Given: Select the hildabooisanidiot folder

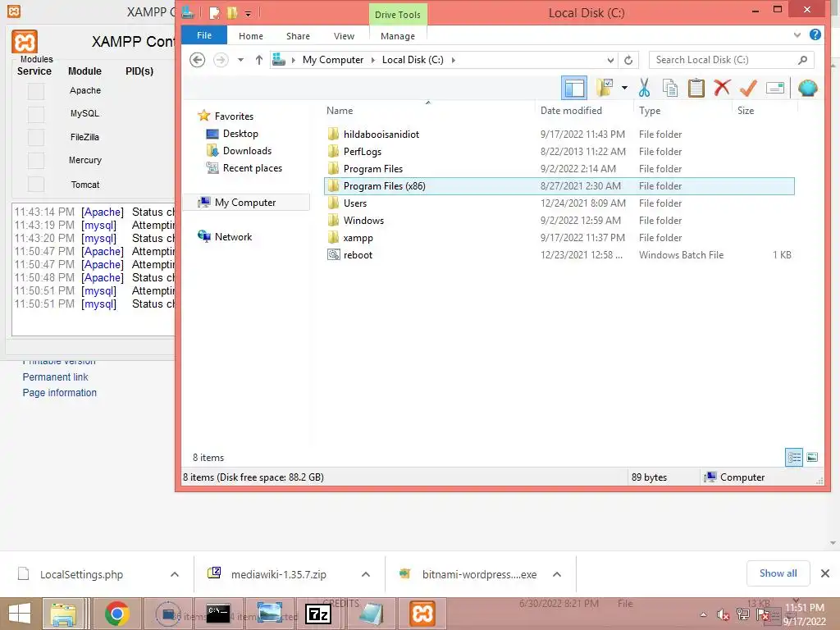Looking at the screenshot, I should point(381,135).
